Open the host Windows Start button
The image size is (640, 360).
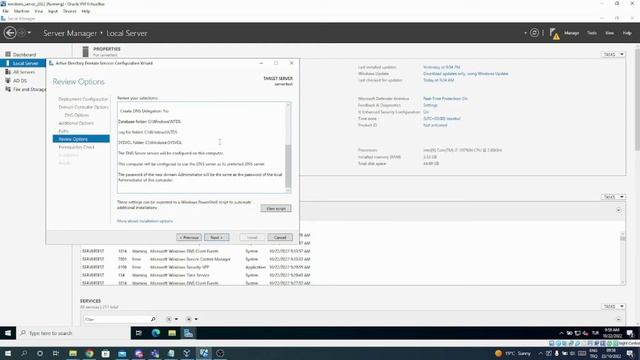[7, 353]
